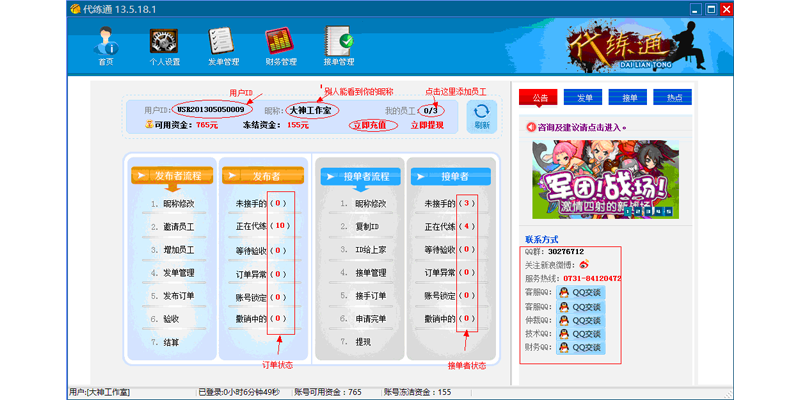Click status bar 已登录 time entry

(239, 392)
